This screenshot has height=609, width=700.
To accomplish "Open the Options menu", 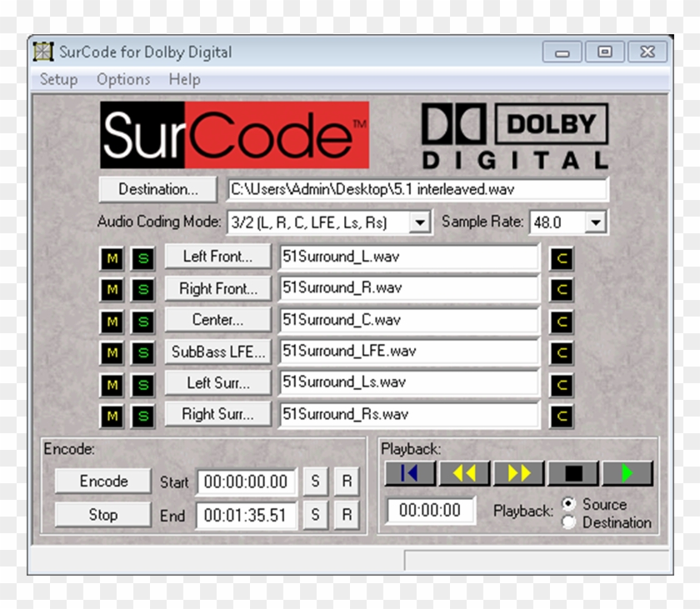I will click(x=122, y=79).
